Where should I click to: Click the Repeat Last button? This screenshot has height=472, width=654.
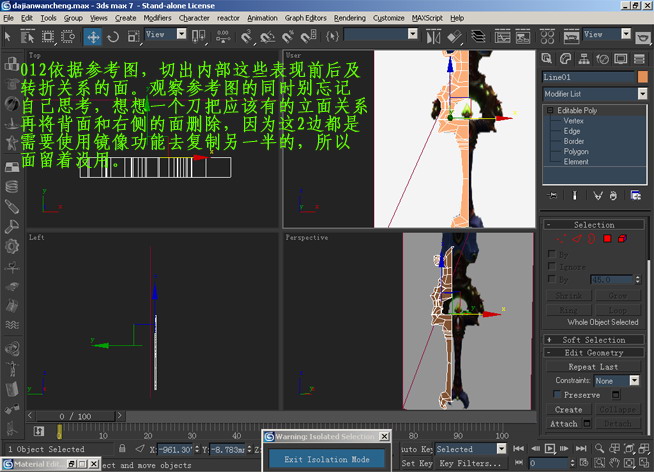(594, 367)
